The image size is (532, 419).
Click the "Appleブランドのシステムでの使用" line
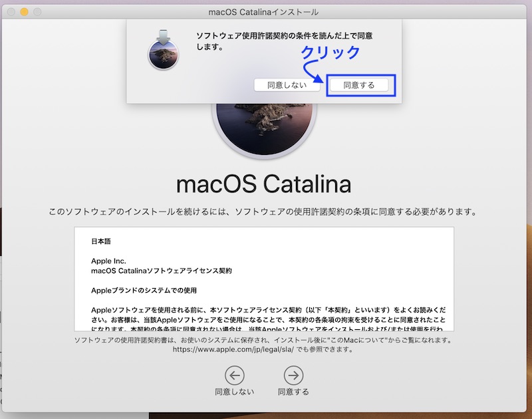pos(144,291)
